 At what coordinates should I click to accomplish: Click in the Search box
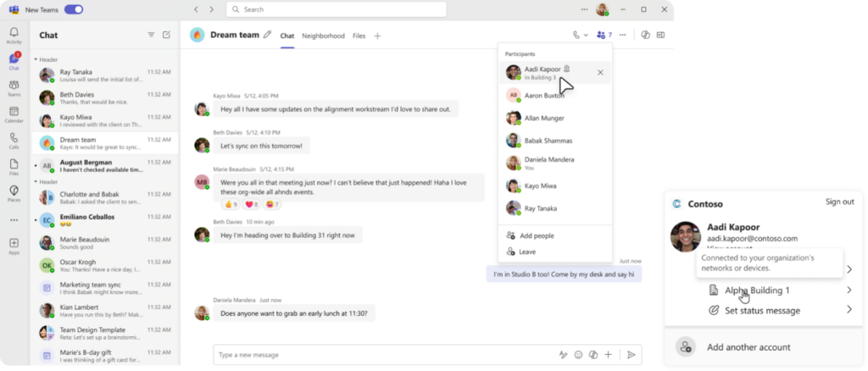(336, 9)
